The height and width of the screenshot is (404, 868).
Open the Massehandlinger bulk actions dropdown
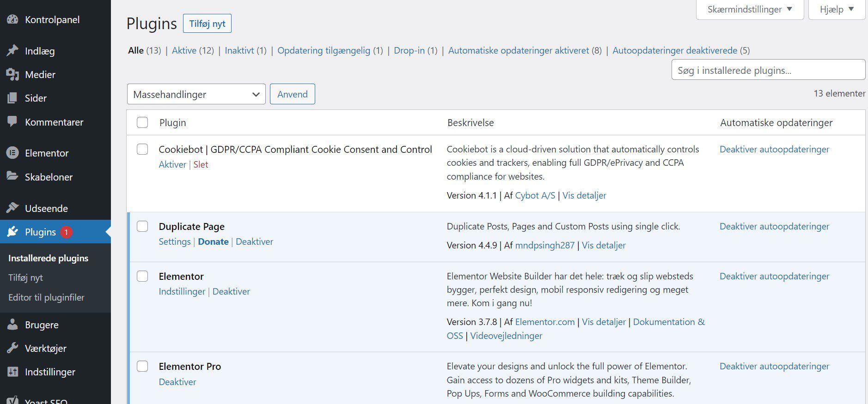(x=196, y=94)
